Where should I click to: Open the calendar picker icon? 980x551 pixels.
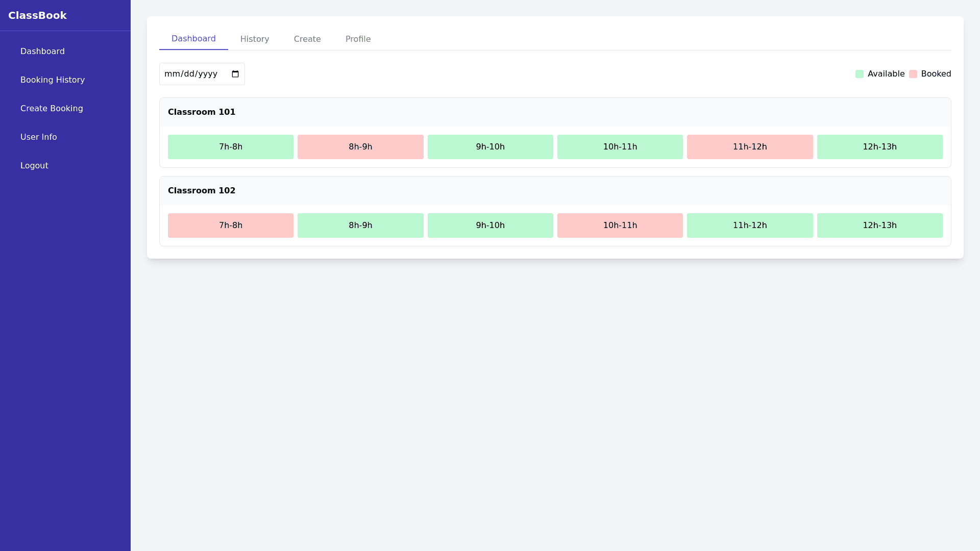click(x=235, y=74)
